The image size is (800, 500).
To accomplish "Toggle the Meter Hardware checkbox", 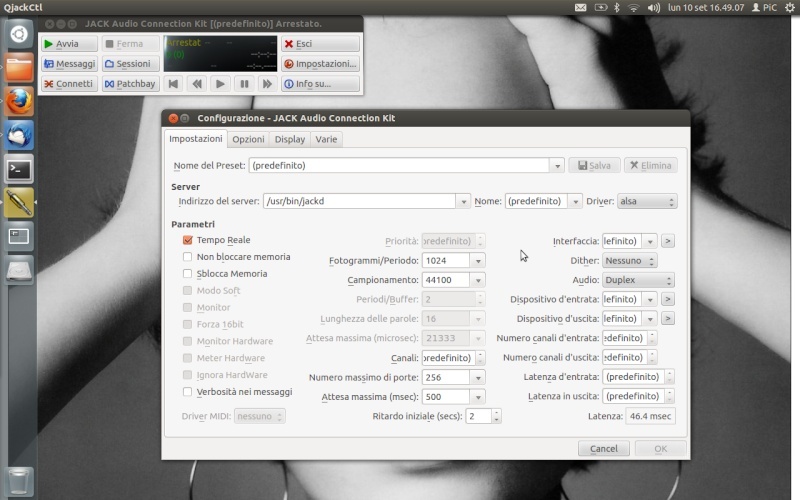I will pyautogui.click(x=188, y=358).
